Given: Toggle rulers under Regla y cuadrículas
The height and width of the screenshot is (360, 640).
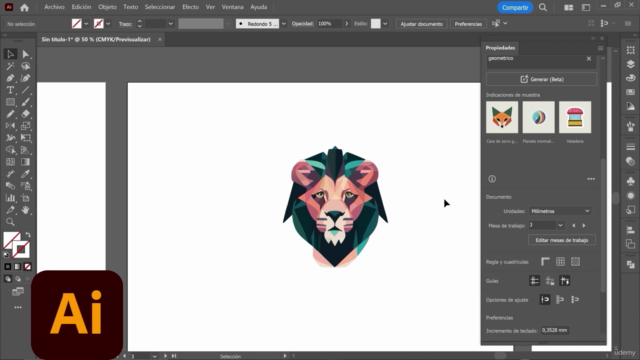Looking at the screenshot, I should (545, 262).
